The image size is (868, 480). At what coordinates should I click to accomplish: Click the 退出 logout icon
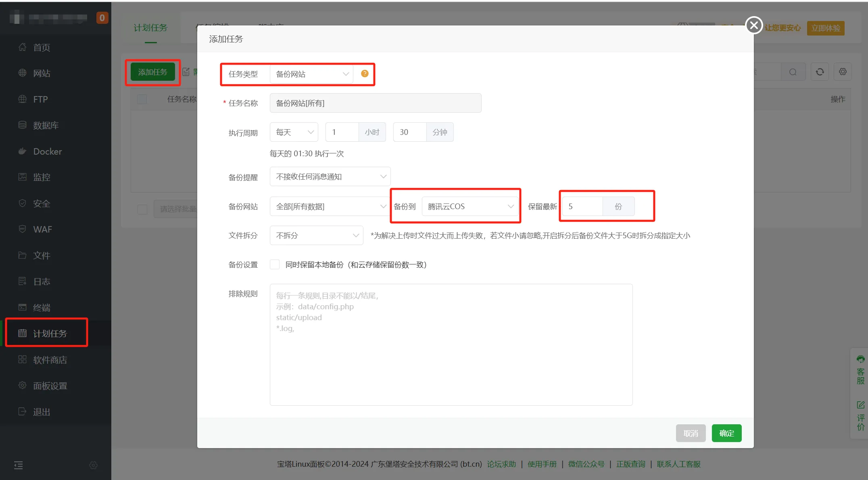(x=23, y=411)
